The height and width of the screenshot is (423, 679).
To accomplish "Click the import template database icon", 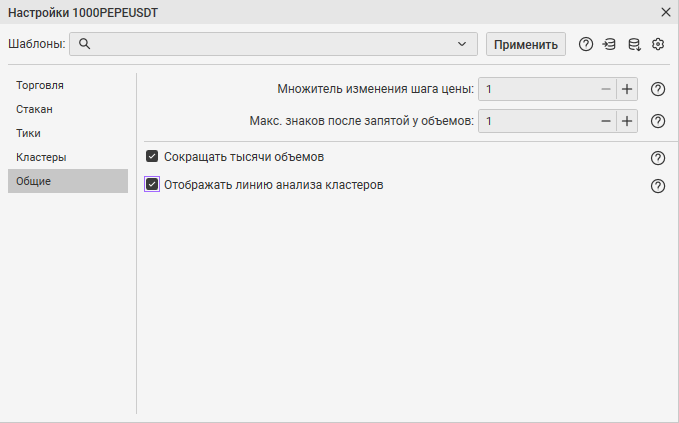I will click(609, 44).
